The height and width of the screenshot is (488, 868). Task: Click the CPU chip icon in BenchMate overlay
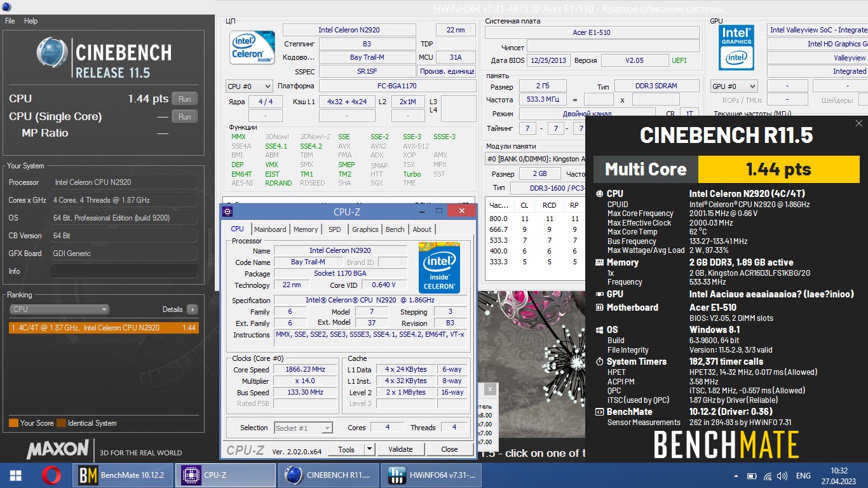click(599, 194)
